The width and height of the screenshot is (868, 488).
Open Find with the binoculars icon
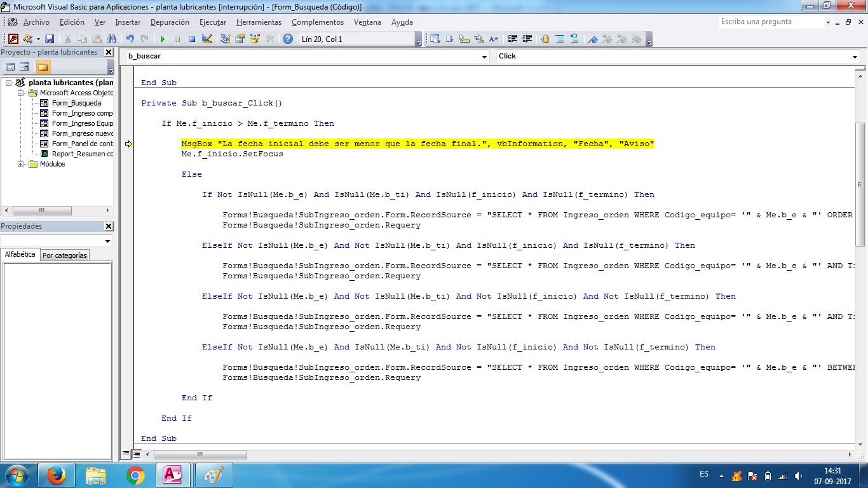112,39
